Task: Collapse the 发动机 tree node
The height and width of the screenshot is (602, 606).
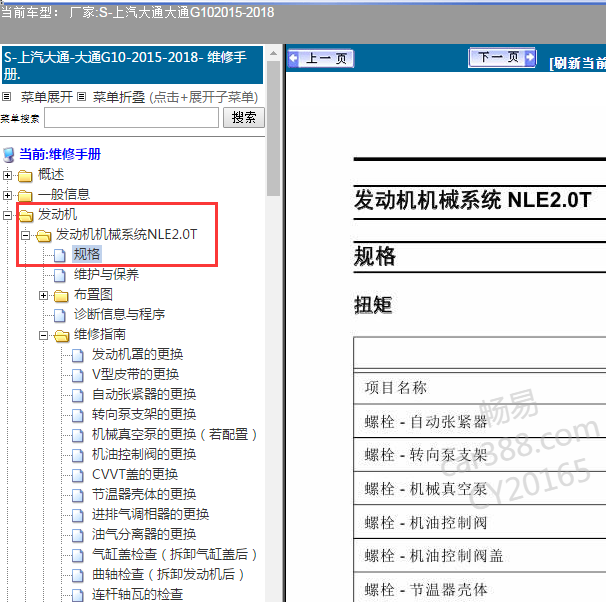Action: [7, 215]
